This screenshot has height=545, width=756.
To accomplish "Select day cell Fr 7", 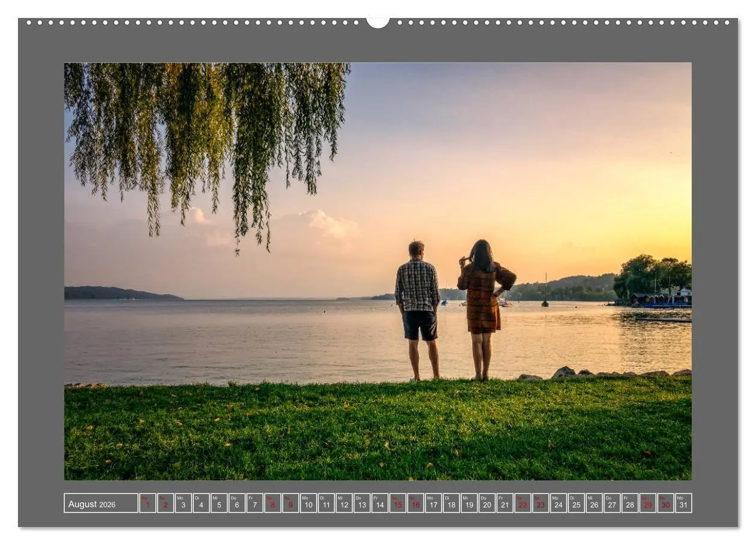I will click(x=255, y=503).
